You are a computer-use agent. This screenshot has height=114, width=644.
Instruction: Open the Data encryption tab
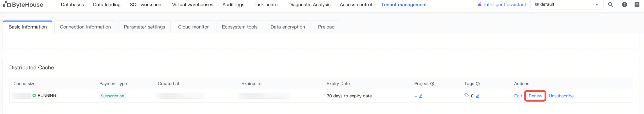(x=288, y=27)
